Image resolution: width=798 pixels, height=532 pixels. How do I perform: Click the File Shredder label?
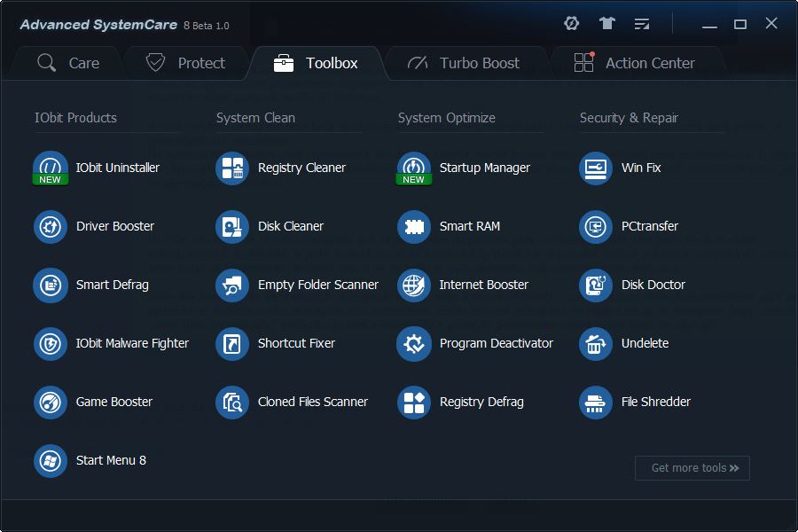(655, 403)
